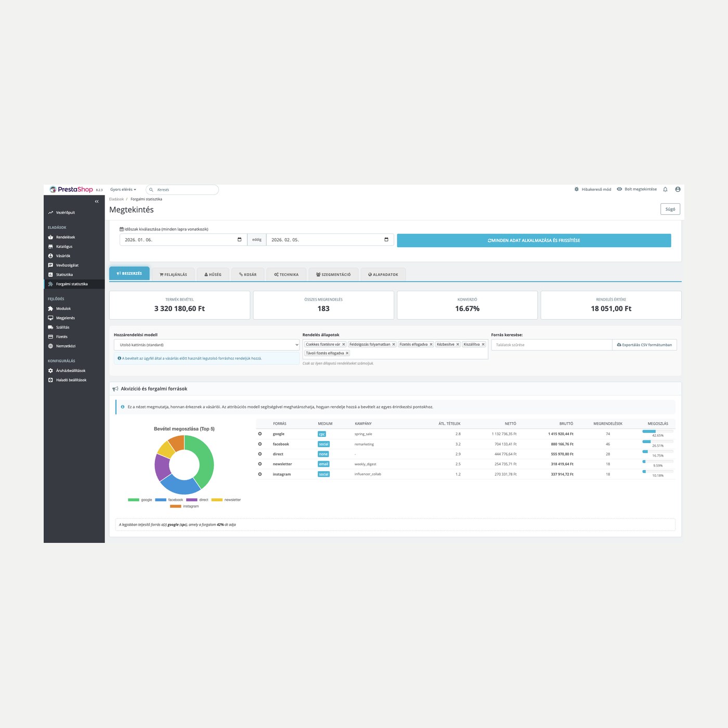Click Minden adat alkalmazása és frissítése

point(534,240)
